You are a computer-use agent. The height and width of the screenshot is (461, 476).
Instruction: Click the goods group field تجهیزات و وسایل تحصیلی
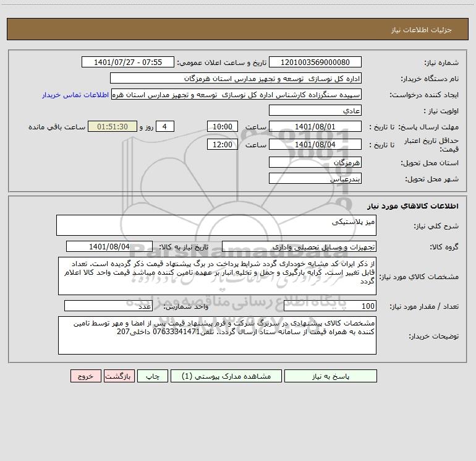[299, 247]
